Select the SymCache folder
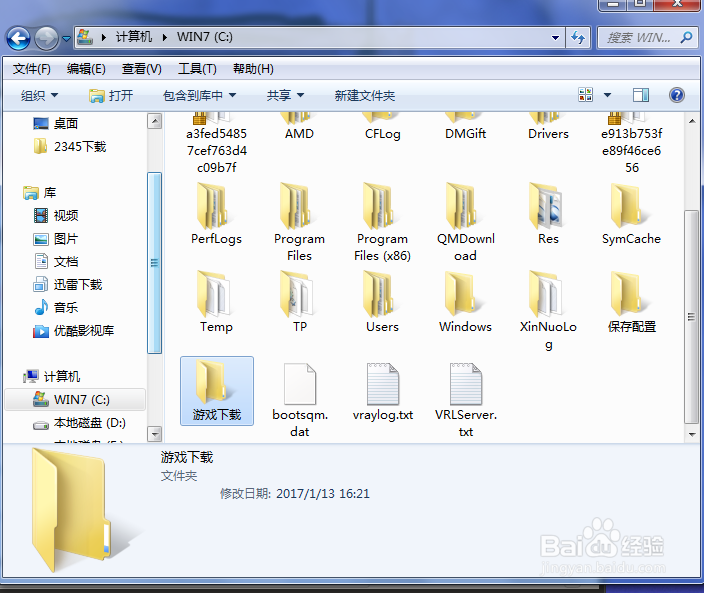 tap(631, 214)
